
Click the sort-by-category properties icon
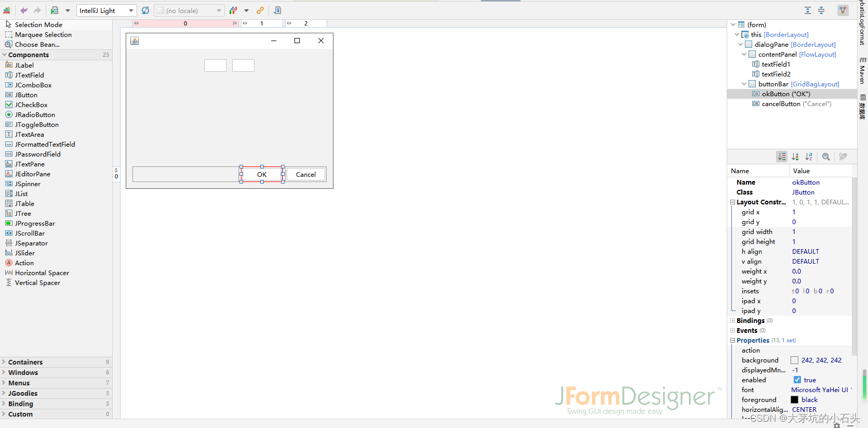[x=795, y=157]
